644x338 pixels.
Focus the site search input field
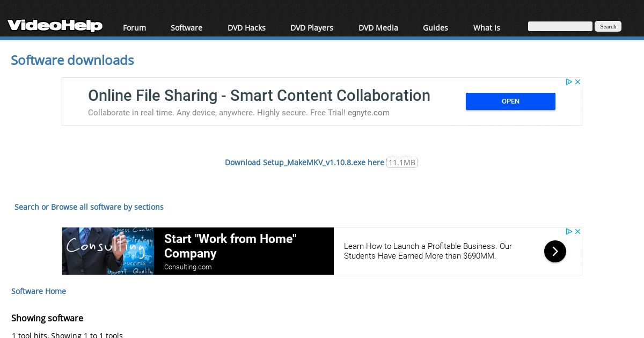pyautogui.click(x=560, y=26)
